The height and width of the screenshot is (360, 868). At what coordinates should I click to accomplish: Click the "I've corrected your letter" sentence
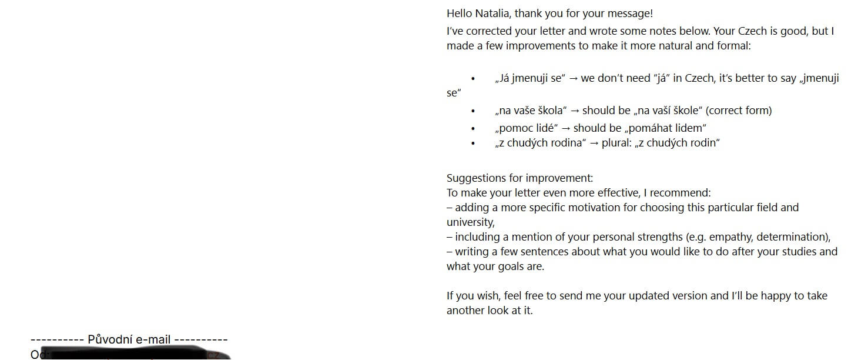640,31
